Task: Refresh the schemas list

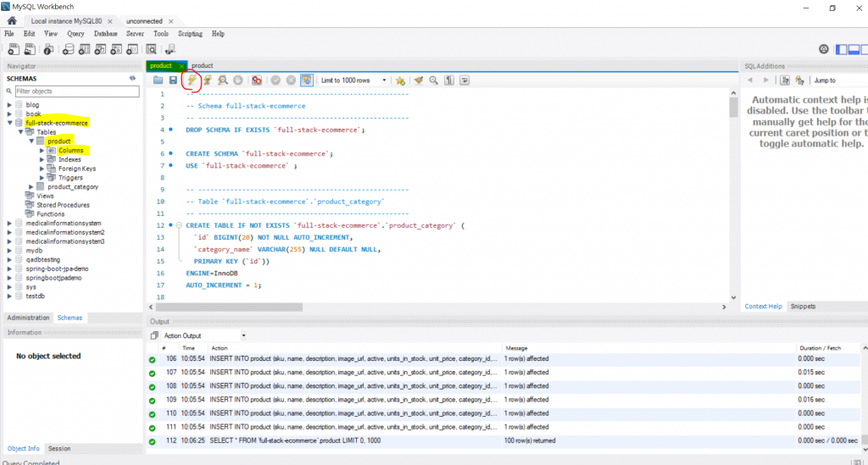Action: click(x=133, y=79)
